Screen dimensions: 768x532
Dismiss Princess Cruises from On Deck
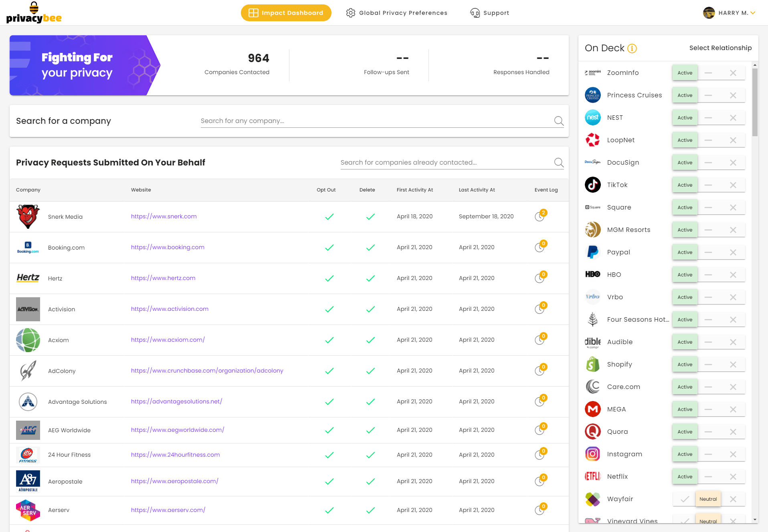pos(733,95)
